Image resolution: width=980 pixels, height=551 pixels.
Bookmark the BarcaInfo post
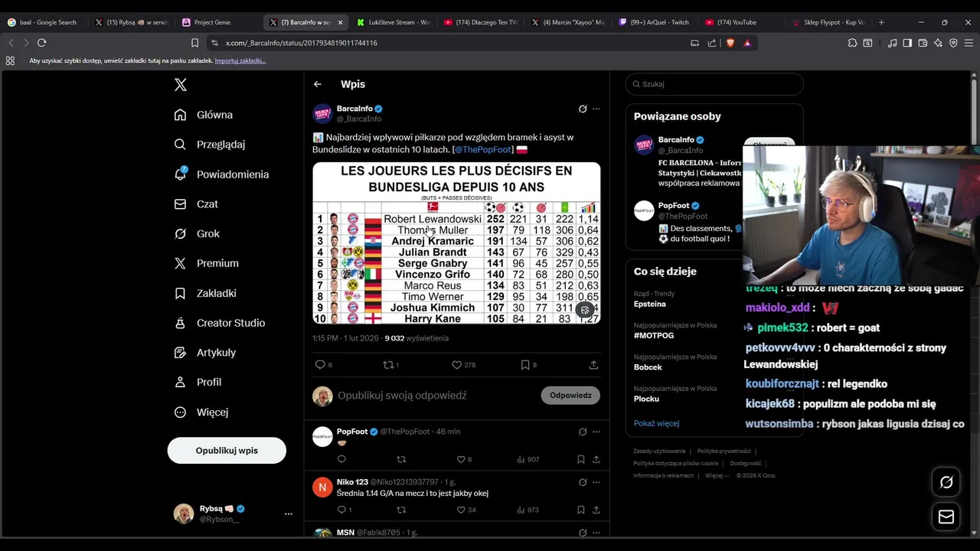[x=525, y=365]
